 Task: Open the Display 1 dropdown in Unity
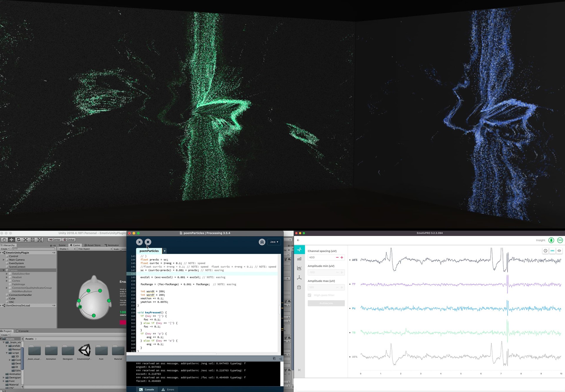click(67, 249)
